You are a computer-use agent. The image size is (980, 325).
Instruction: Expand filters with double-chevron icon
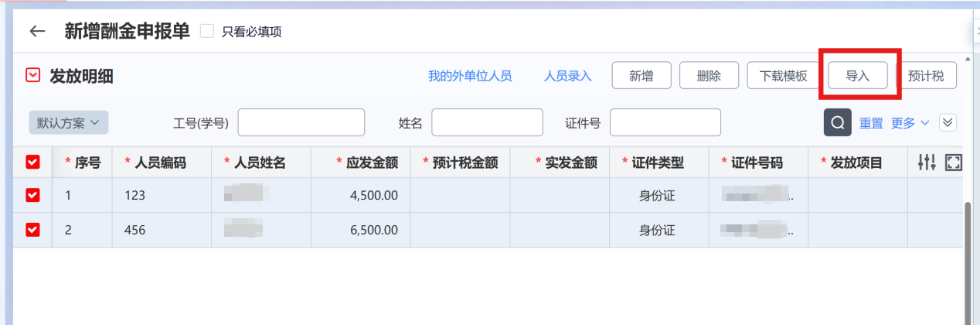(948, 122)
